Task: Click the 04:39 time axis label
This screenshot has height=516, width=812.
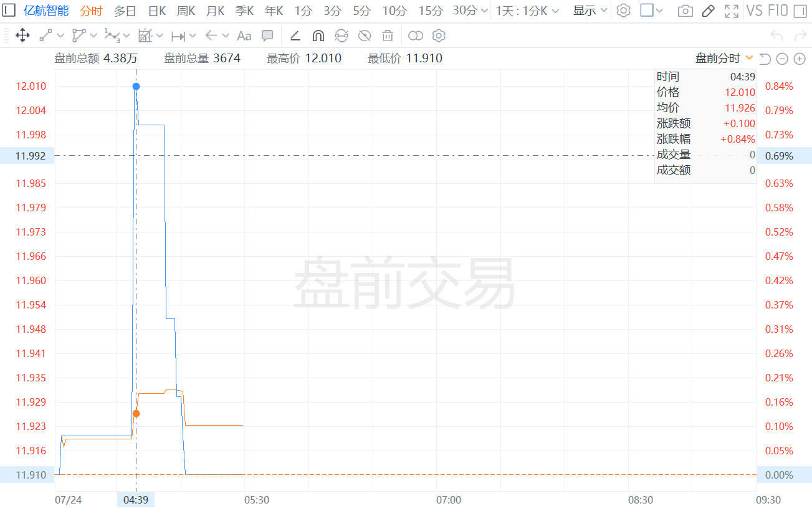Action: tap(136, 500)
